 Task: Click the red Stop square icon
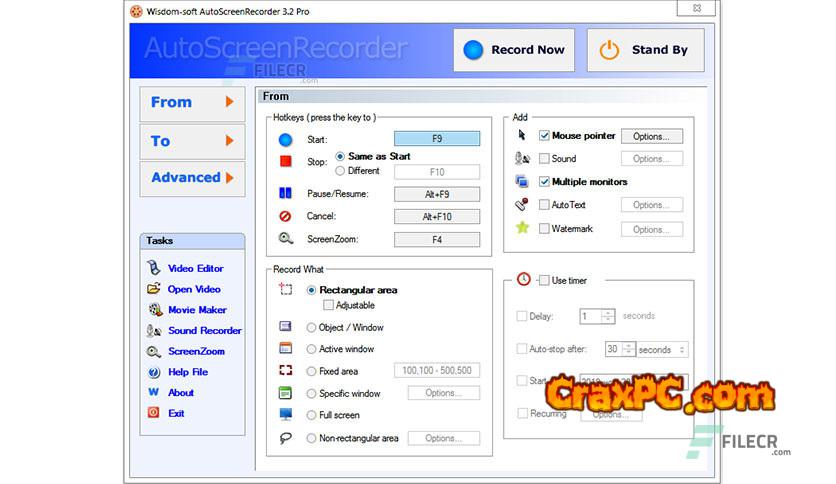click(286, 161)
